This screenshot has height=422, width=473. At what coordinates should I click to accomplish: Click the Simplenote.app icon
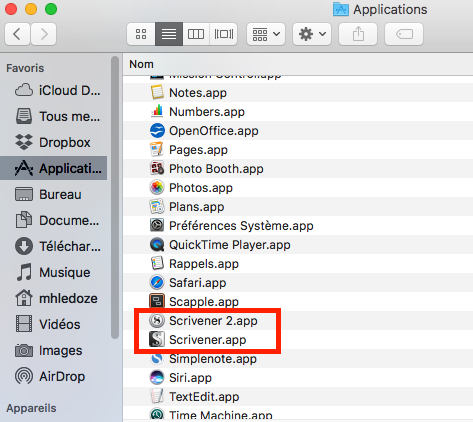tap(157, 358)
